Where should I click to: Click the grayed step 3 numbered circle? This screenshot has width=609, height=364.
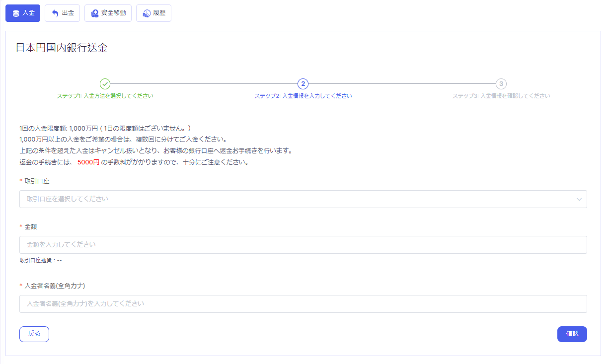[x=501, y=83]
